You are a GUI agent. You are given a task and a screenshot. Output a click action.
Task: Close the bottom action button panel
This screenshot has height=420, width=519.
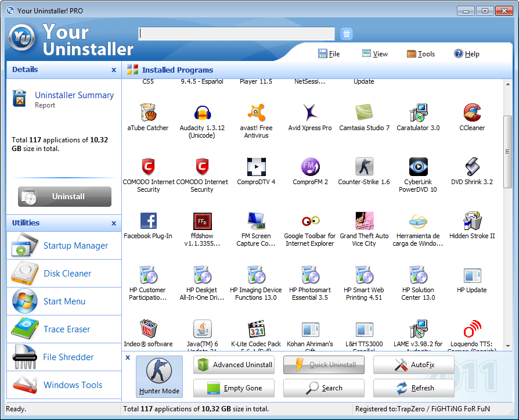click(x=128, y=357)
